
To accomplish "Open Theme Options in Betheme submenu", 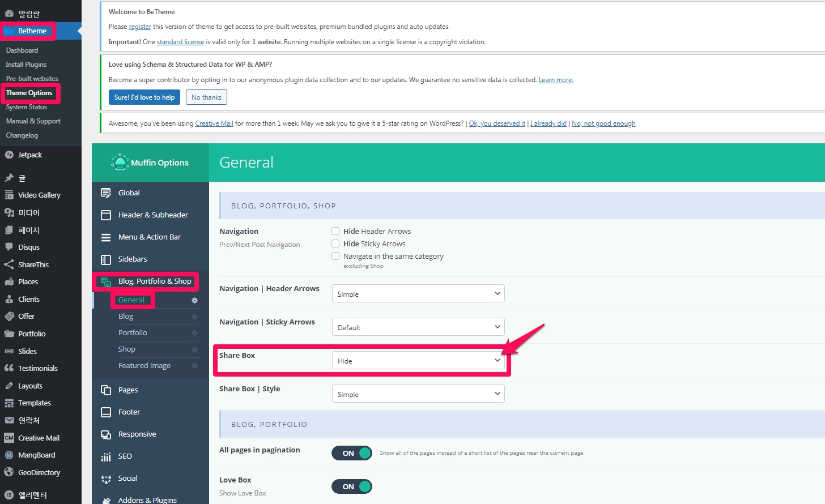I will [29, 93].
